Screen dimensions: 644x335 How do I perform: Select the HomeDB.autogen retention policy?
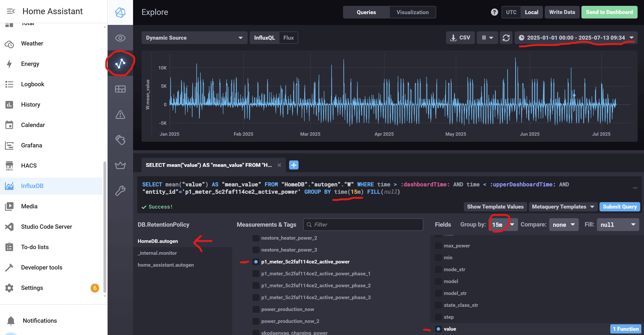coord(158,241)
